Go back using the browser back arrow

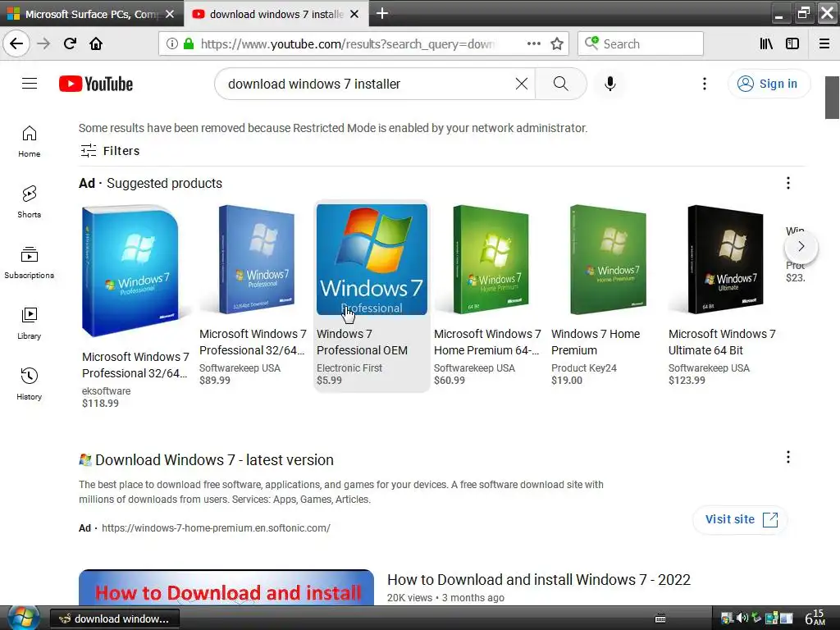point(16,43)
